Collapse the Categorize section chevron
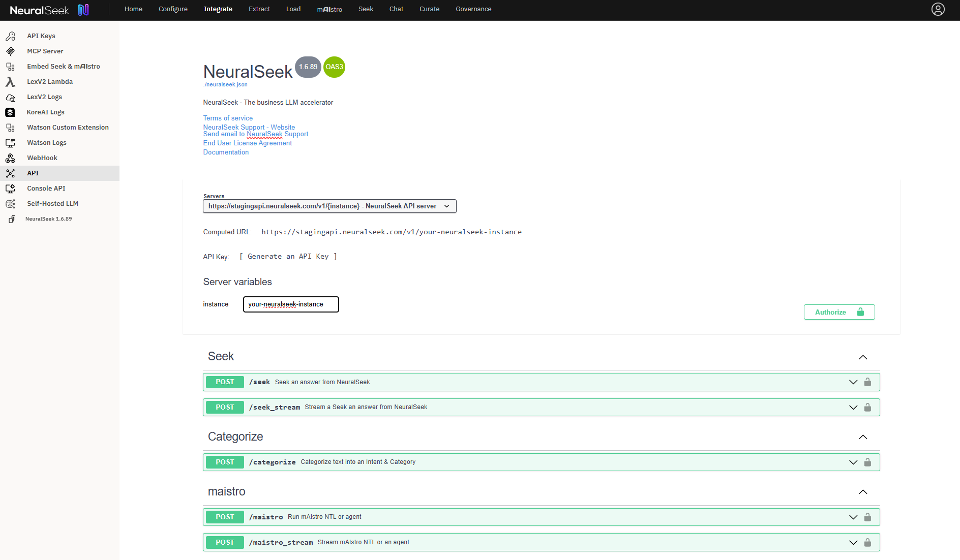Screen dimensions: 960x560 pyautogui.click(x=863, y=437)
